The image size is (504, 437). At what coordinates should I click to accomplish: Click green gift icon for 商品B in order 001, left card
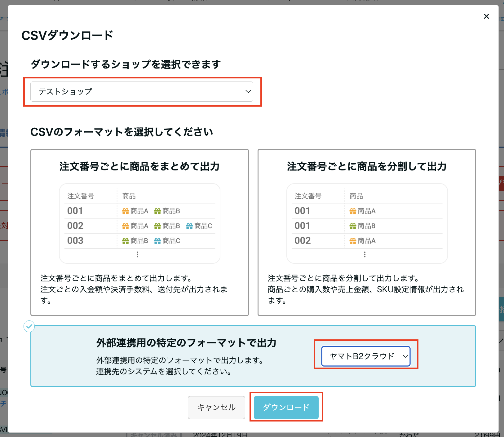pyautogui.click(x=157, y=211)
